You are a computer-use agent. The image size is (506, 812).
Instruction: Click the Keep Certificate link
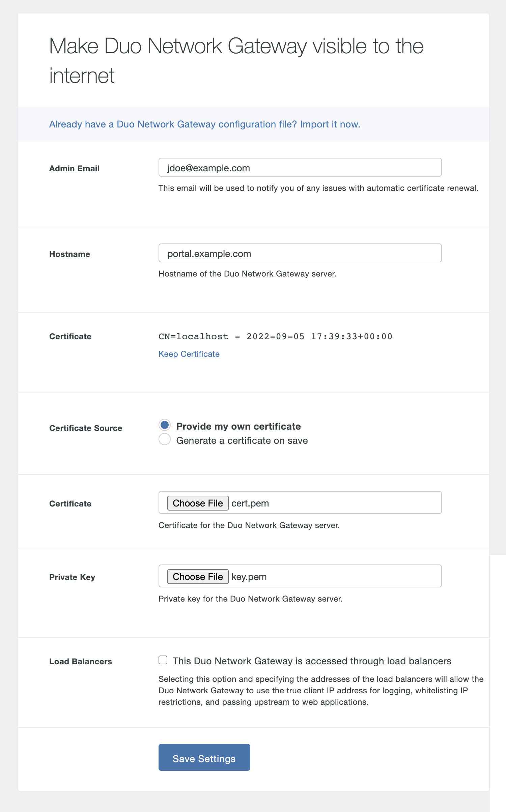point(189,354)
